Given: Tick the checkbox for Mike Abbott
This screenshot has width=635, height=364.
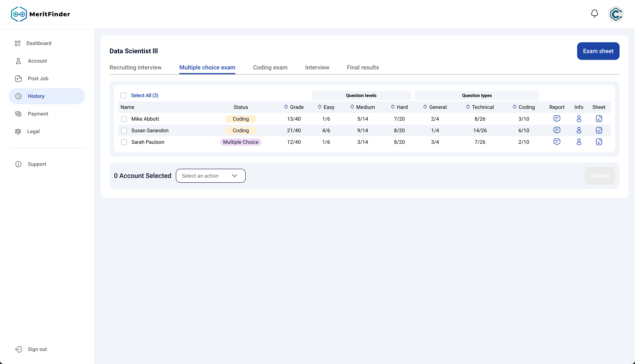Looking at the screenshot, I should click(x=124, y=119).
